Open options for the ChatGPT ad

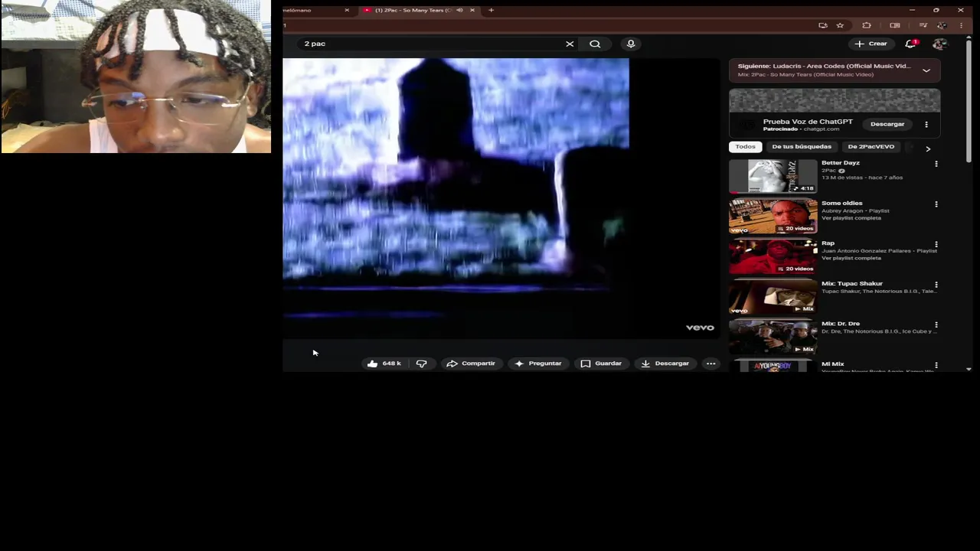(x=926, y=124)
